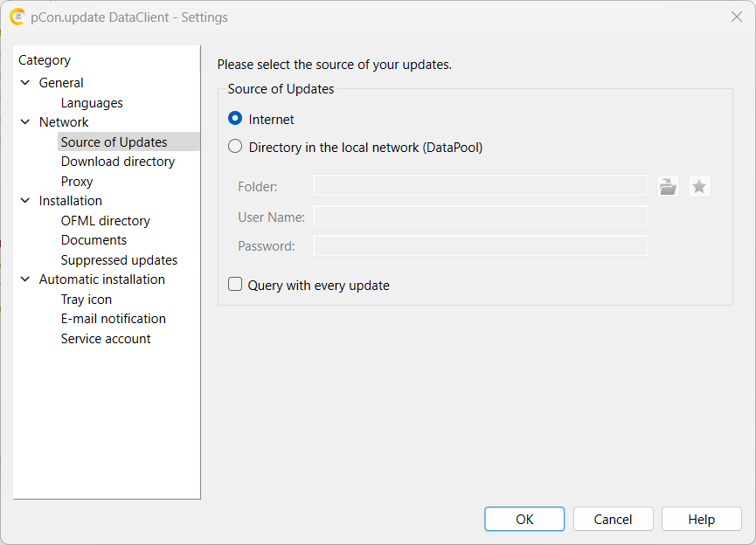756x545 pixels.
Task: Open the Download directory settings
Action: click(118, 162)
